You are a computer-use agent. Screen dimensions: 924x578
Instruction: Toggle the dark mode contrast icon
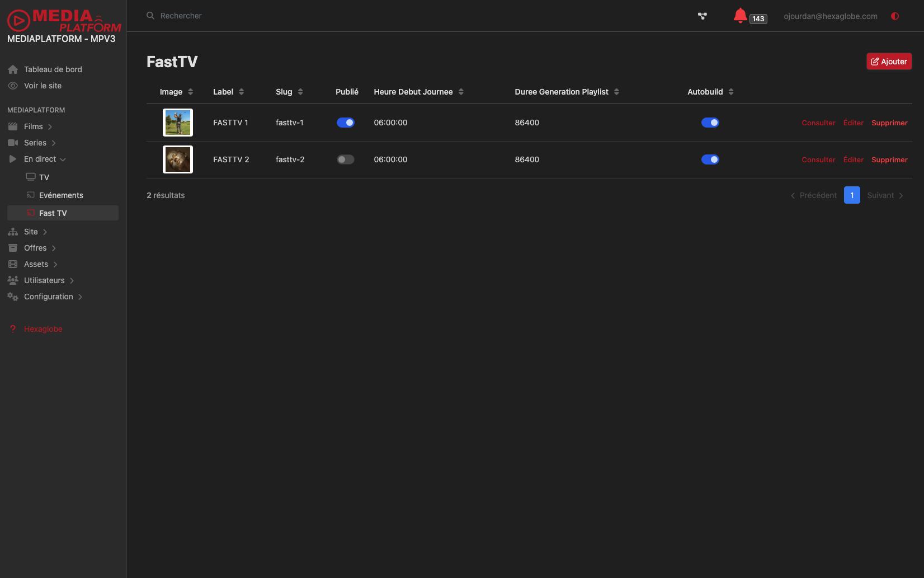point(895,16)
